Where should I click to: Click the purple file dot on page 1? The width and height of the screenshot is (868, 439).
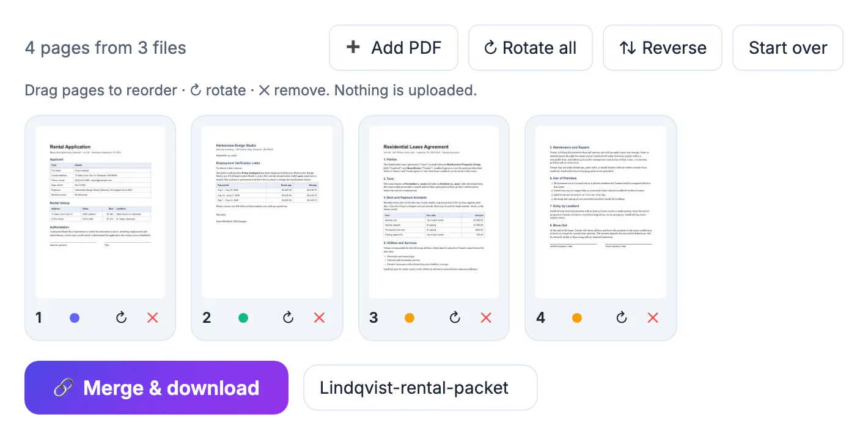(75, 318)
